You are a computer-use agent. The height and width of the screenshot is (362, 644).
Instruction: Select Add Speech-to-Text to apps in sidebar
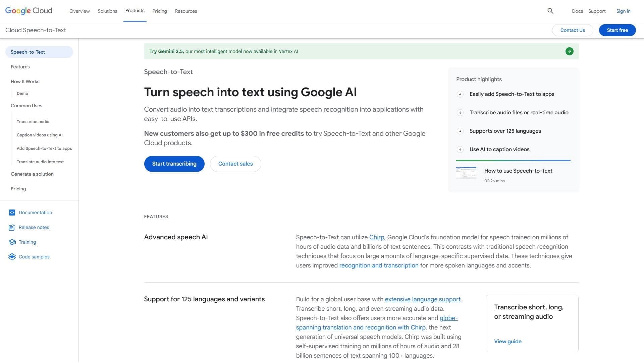click(x=44, y=148)
